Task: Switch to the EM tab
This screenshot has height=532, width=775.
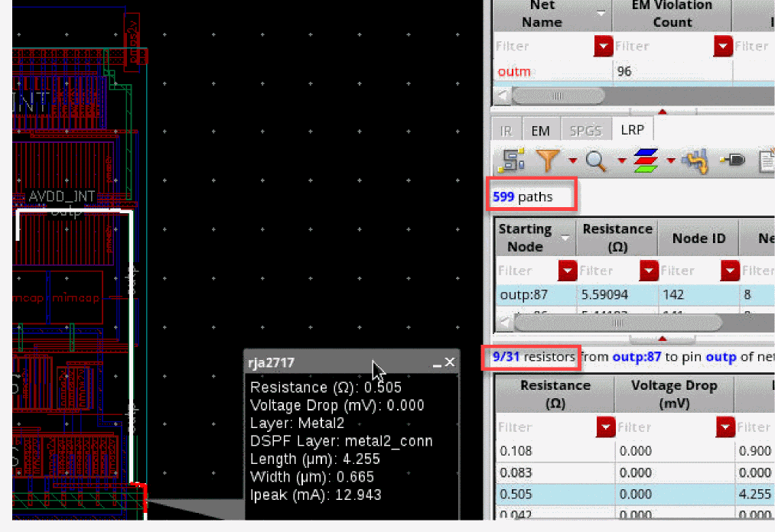Action: 540,131
